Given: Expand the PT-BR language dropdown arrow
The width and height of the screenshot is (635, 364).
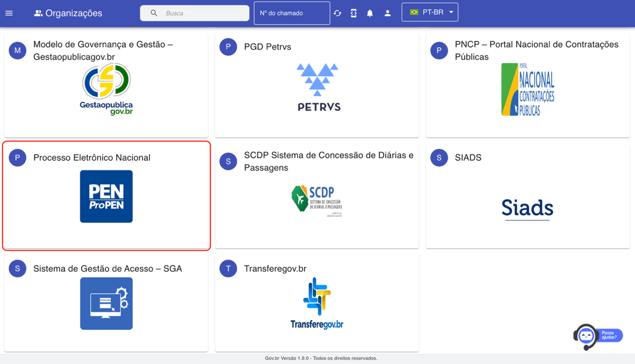Looking at the screenshot, I should pyautogui.click(x=451, y=12).
